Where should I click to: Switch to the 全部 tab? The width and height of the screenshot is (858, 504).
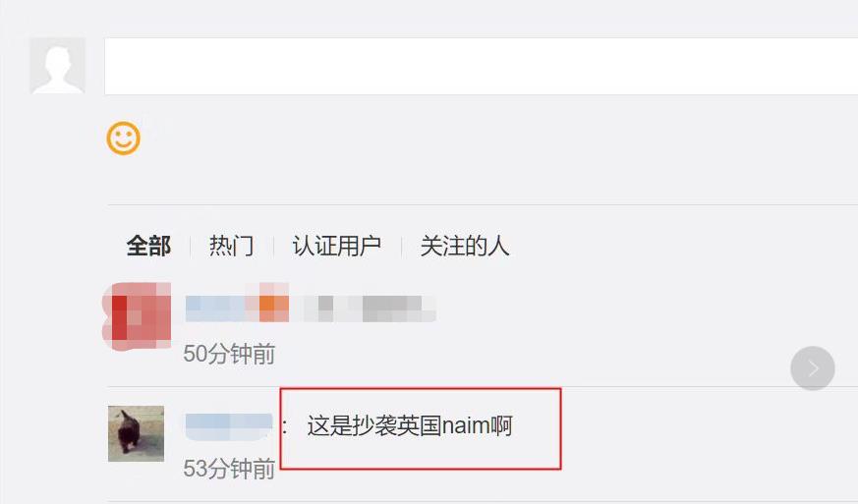[x=148, y=246]
